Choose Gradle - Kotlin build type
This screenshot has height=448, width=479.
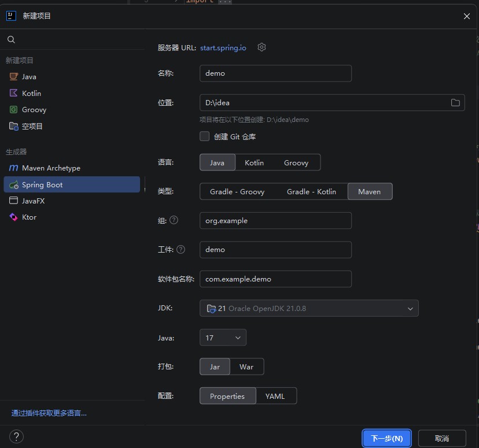click(x=311, y=192)
